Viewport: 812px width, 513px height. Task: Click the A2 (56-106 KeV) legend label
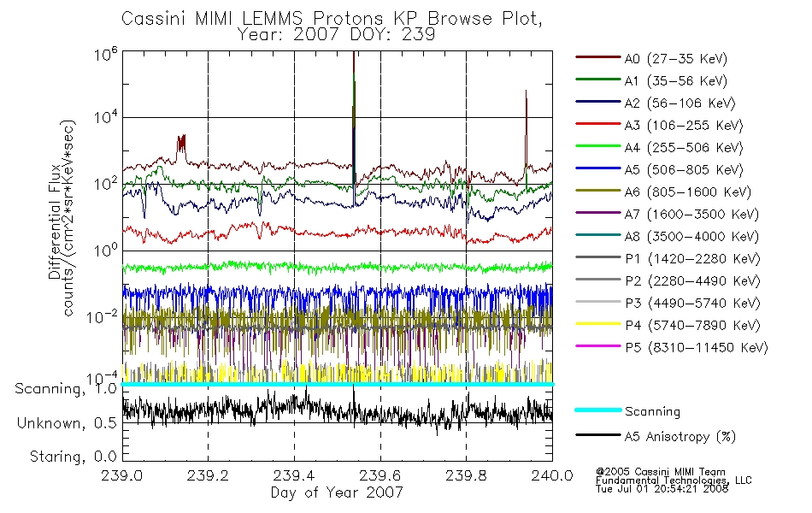pos(680,103)
